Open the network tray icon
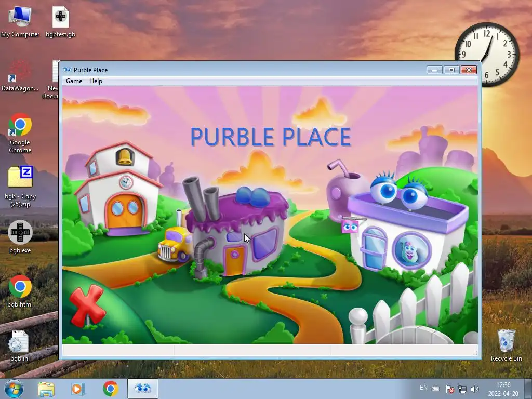This screenshot has width=532, height=399. [462, 389]
